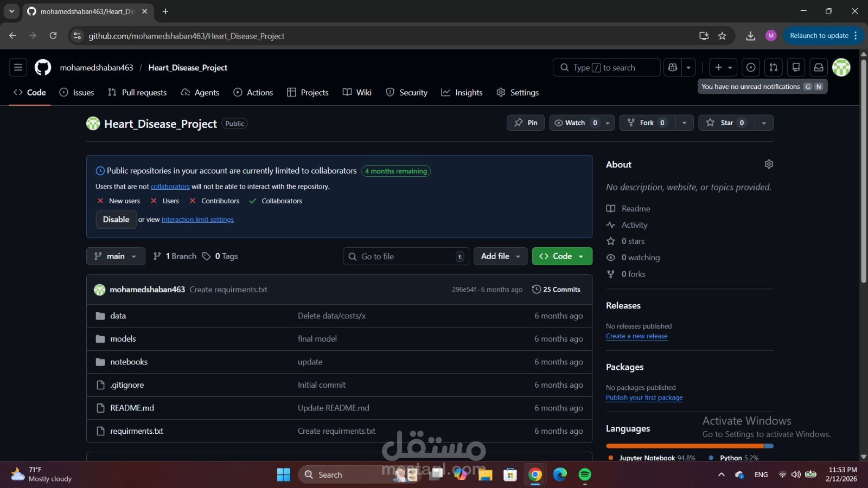Focus the Go to file field
The height and width of the screenshot is (488, 868).
406,256
